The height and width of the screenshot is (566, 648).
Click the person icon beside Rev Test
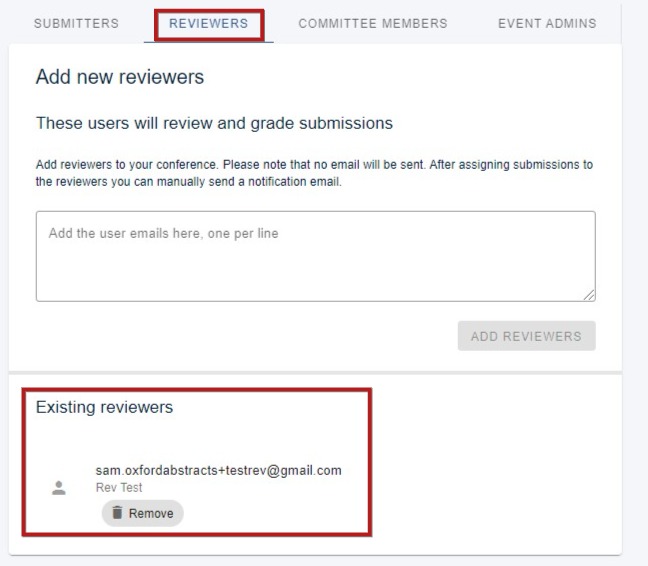59,488
